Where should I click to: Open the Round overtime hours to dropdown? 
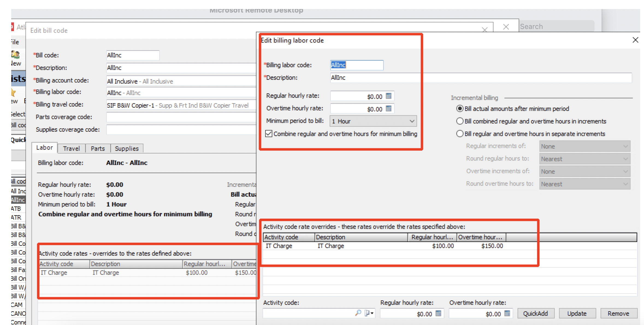(x=585, y=184)
